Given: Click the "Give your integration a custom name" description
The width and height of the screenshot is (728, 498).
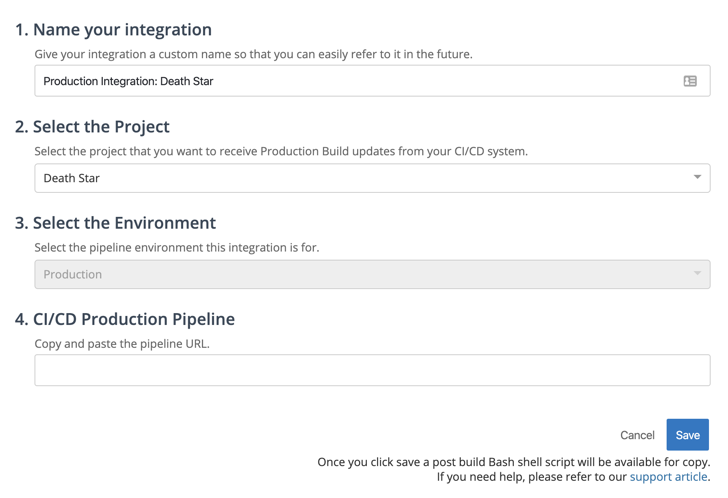Looking at the screenshot, I should point(253,54).
